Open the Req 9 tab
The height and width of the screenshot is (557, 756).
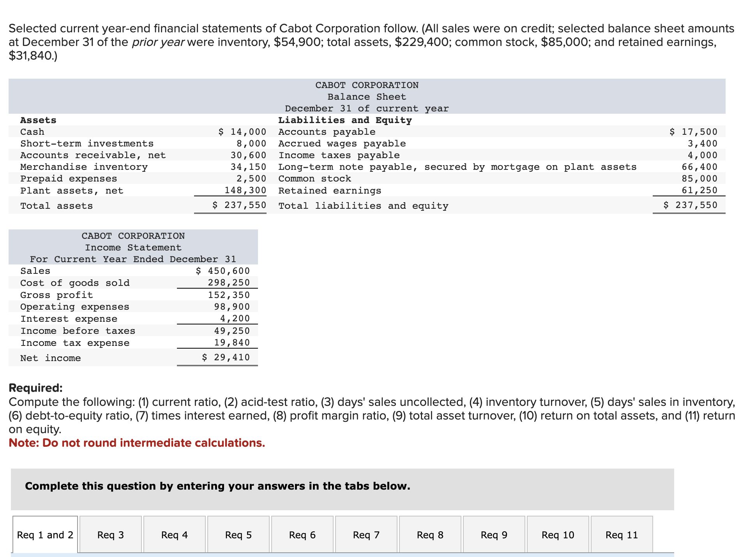pos(494,535)
